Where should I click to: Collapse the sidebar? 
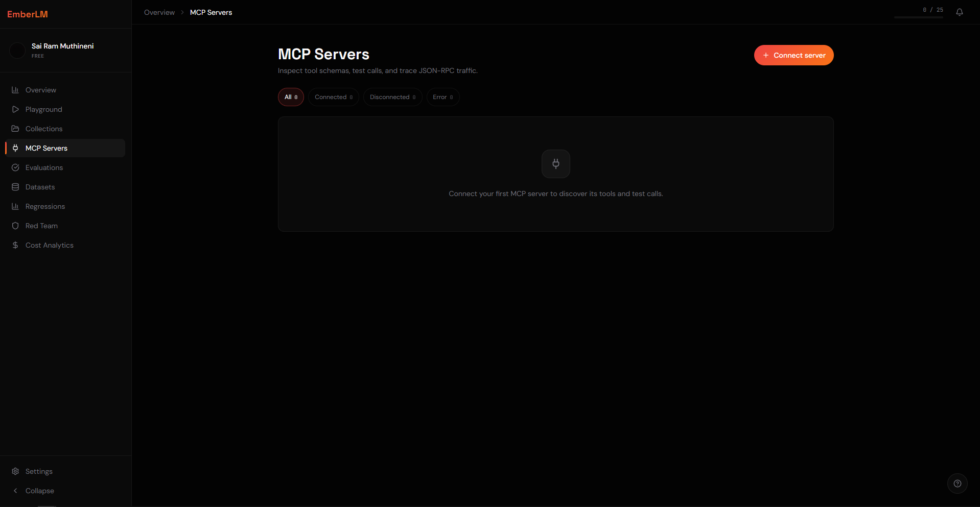coord(65,491)
